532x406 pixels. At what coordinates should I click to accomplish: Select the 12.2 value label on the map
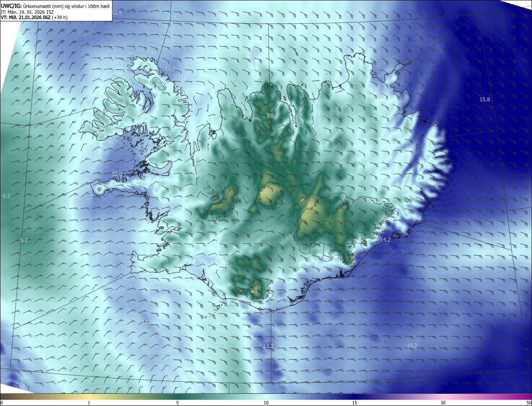[x=412, y=346]
